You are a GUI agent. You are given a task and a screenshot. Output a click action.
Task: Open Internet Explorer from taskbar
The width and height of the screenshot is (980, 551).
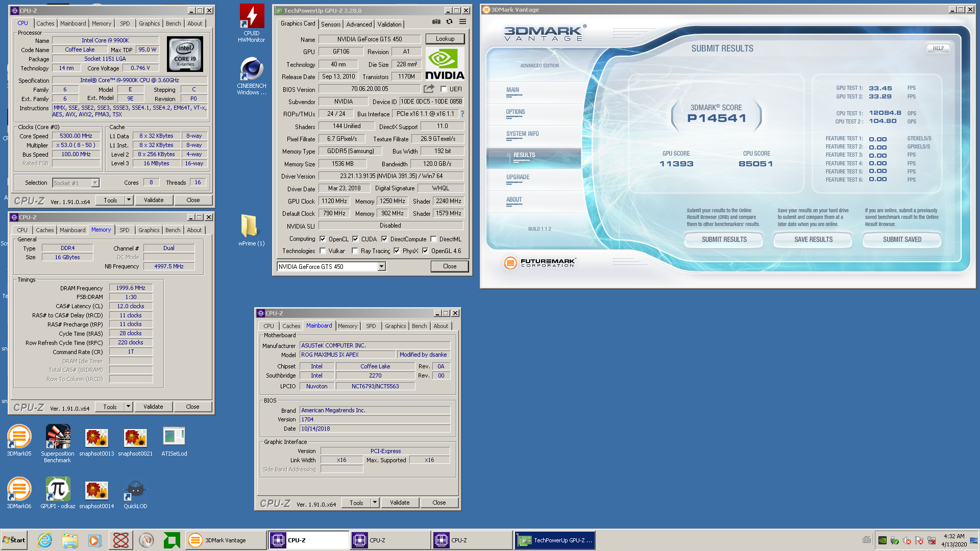pyautogui.click(x=44, y=540)
